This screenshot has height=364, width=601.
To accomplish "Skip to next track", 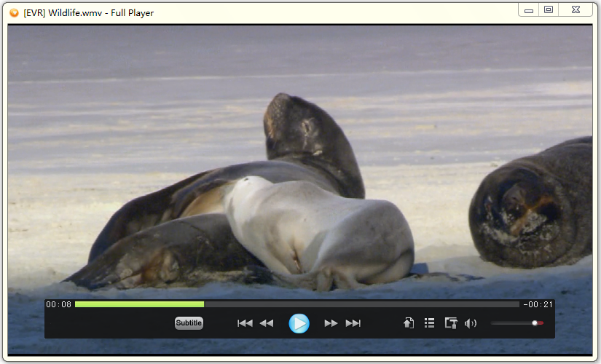I will click(x=353, y=323).
